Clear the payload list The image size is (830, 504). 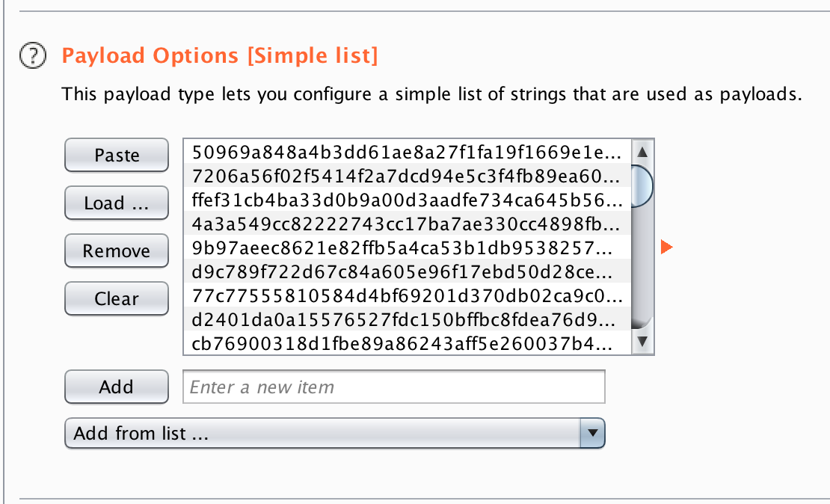point(116,299)
